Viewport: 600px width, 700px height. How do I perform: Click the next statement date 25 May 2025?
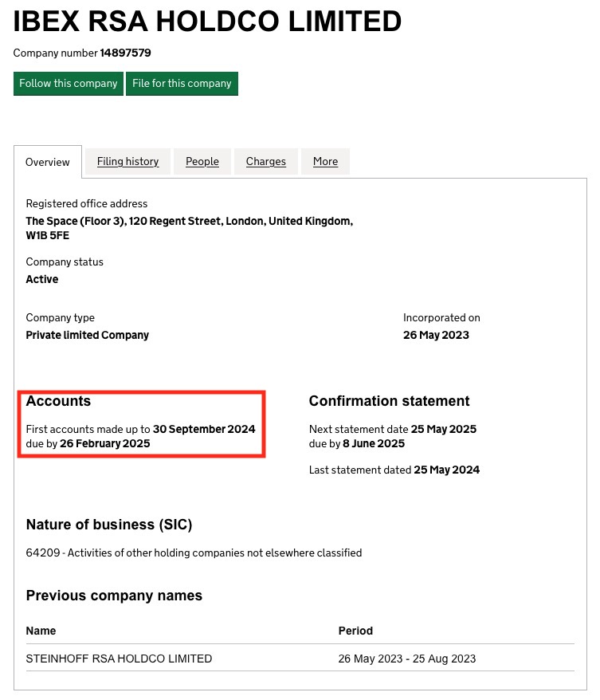443,429
